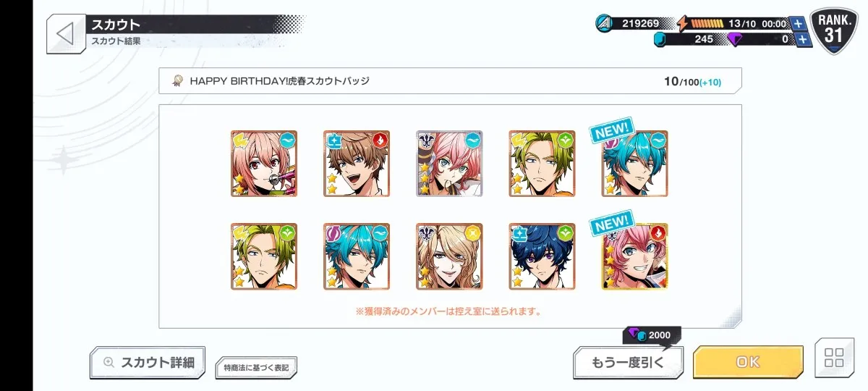Image resolution: width=868 pixels, height=391 pixels.
Task: Select the dark blue-haired character card
Action: (x=542, y=256)
